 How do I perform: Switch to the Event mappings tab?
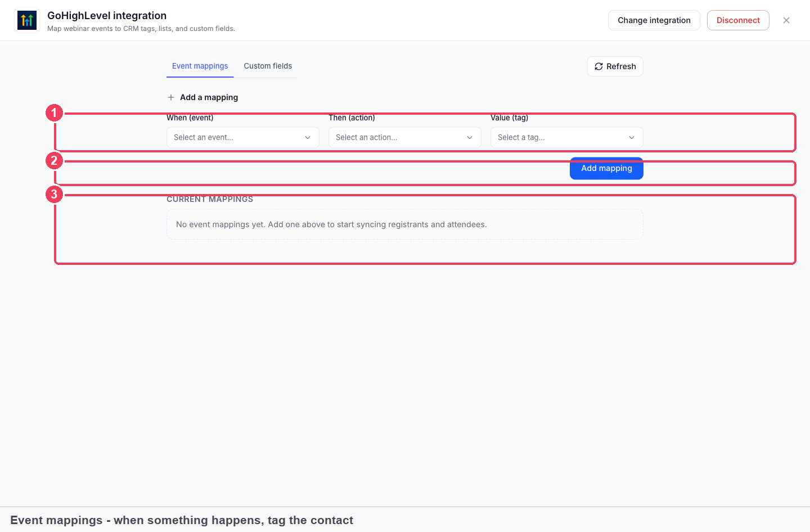click(200, 66)
